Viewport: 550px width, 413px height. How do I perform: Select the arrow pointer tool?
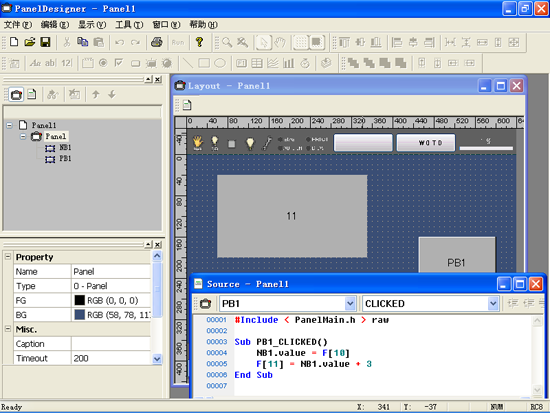[263, 42]
